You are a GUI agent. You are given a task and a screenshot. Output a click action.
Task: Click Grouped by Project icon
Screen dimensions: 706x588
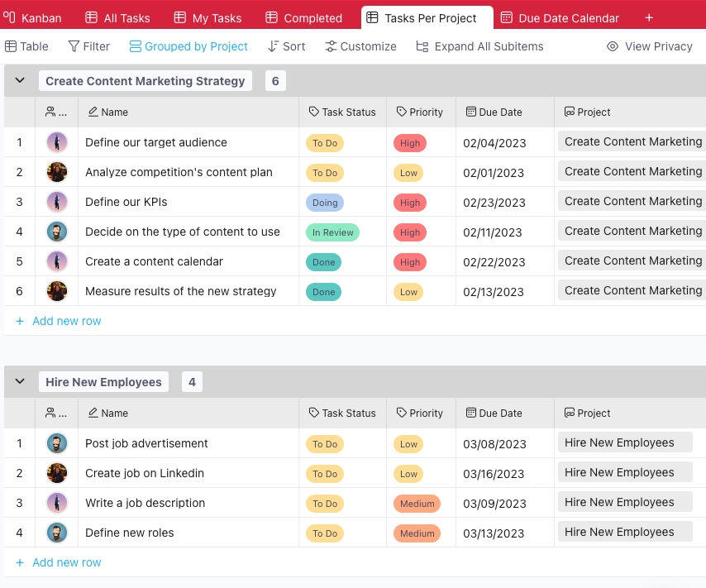135,46
